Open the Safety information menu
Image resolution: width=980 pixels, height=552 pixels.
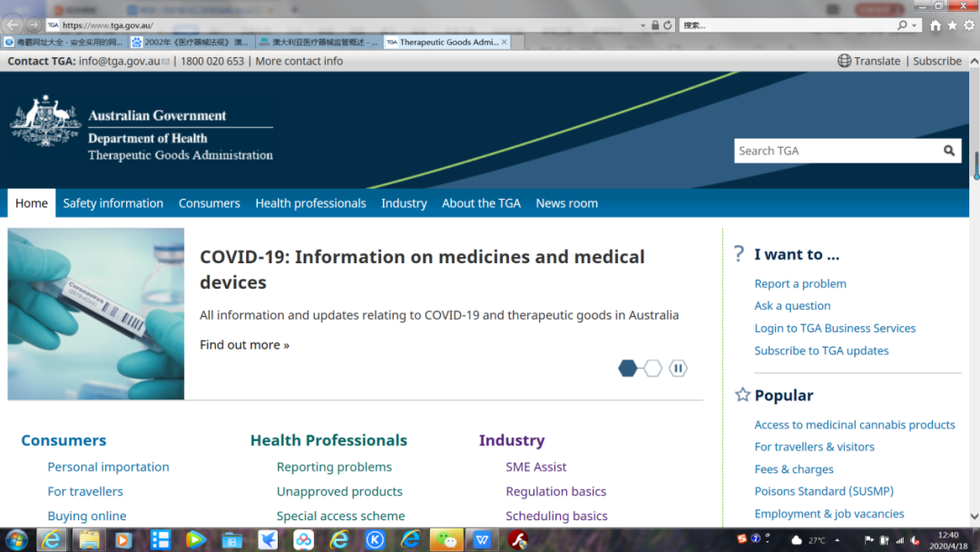pos(113,203)
